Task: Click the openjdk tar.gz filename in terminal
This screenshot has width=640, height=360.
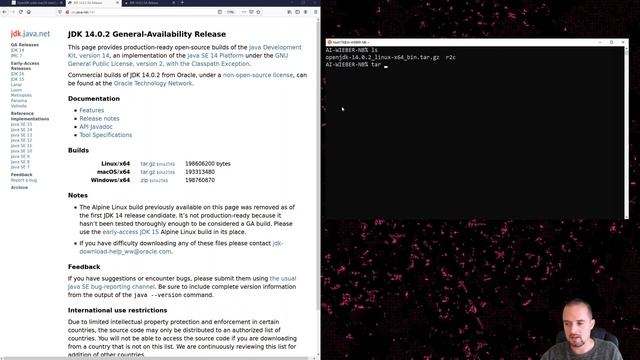Action: pyautogui.click(x=382, y=58)
